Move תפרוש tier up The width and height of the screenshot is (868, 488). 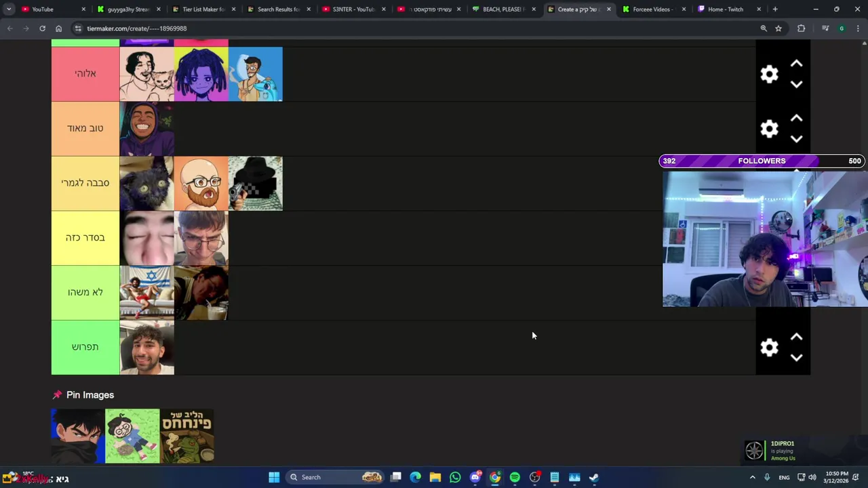point(796,337)
